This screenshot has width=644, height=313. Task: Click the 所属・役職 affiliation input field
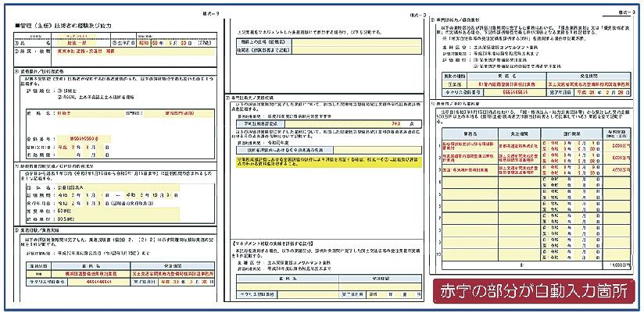pos(136,52)
